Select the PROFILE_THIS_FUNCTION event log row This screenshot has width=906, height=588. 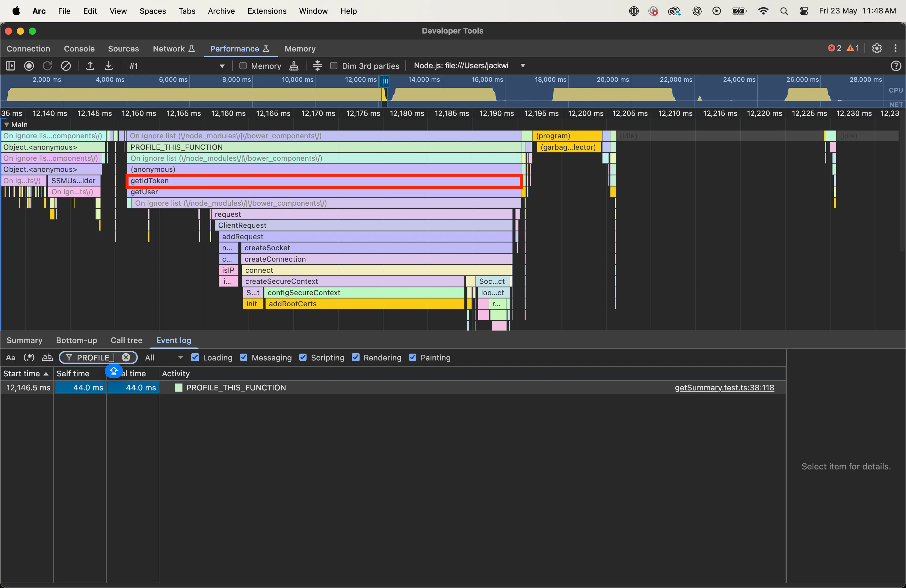point(393,388)
